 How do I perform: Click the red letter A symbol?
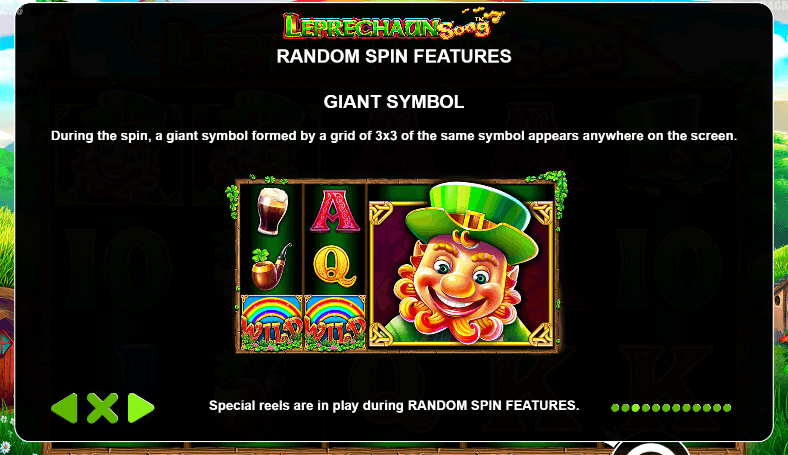tap(335, 211)
